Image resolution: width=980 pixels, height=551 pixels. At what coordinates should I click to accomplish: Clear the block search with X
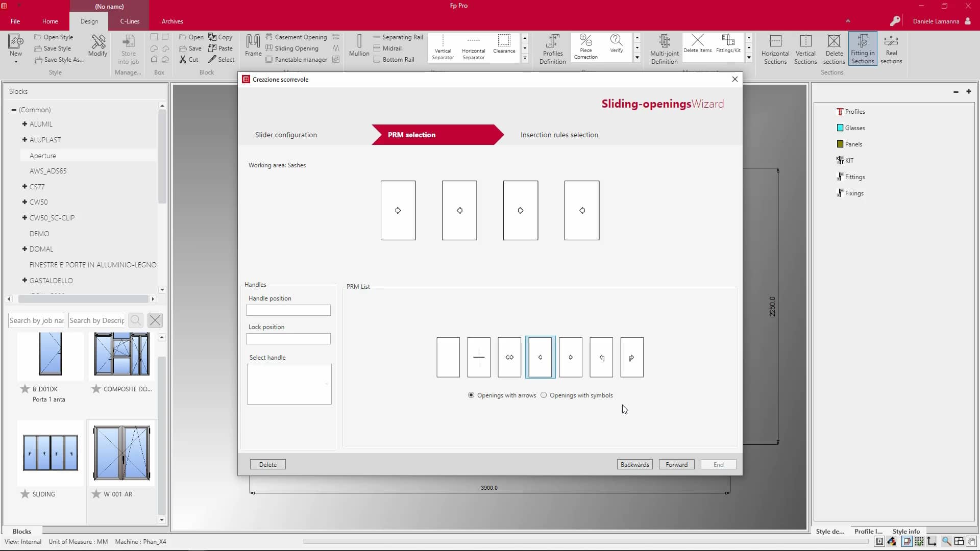pyautogui.click(x=155, y=320)
